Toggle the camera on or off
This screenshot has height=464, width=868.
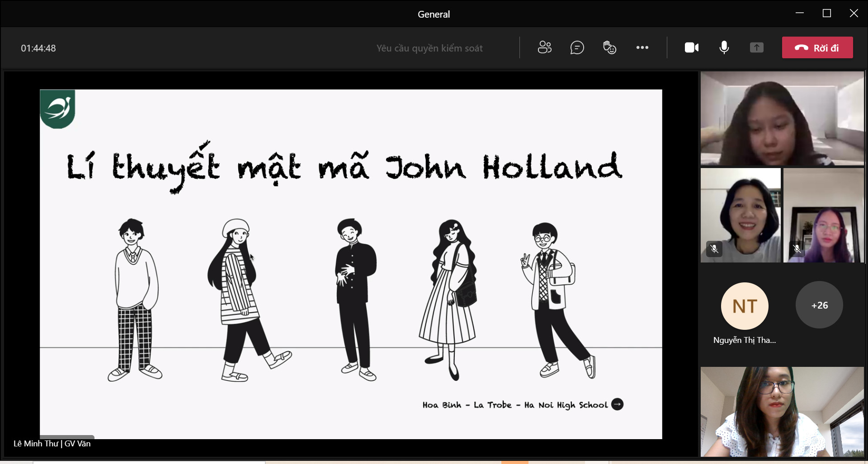691,47
